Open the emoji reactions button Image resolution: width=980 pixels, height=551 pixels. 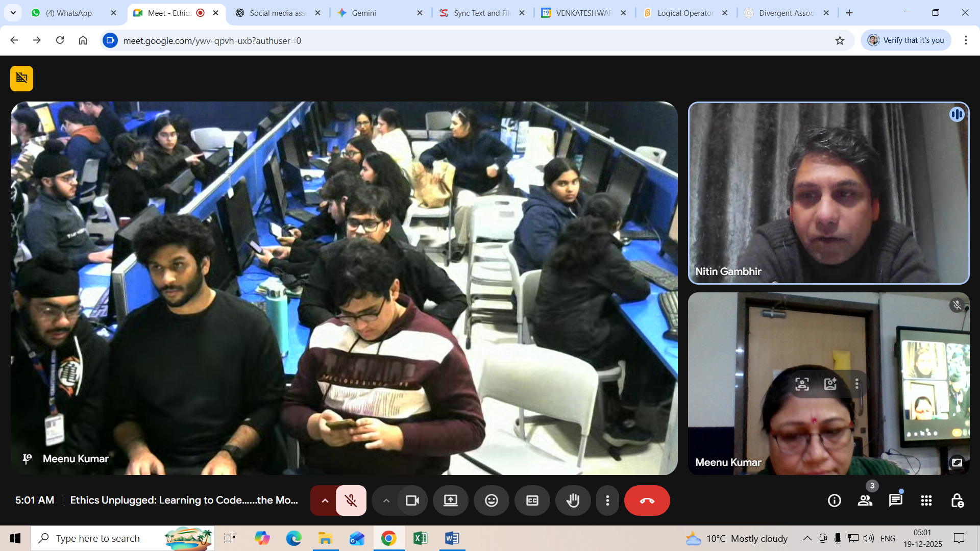pos(491,500)
